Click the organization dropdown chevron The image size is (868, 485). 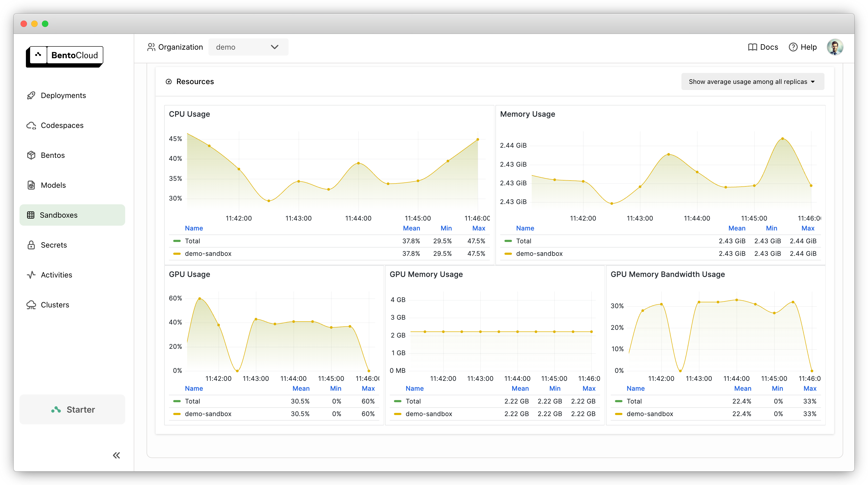pos(275,47)
